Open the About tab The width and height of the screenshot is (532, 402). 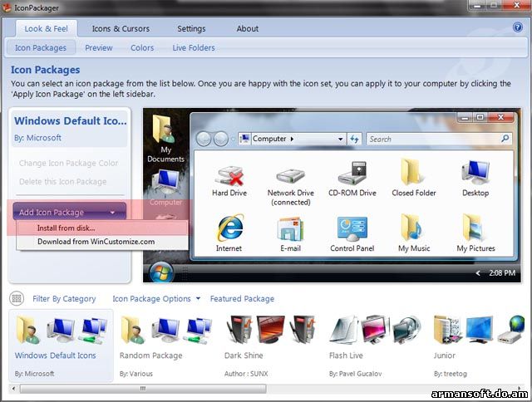coord(248,29)
